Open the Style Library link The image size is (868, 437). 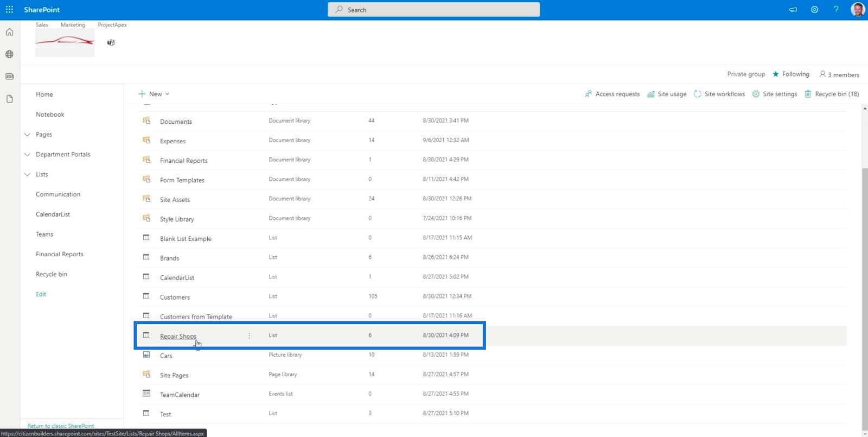click(177, 219)
